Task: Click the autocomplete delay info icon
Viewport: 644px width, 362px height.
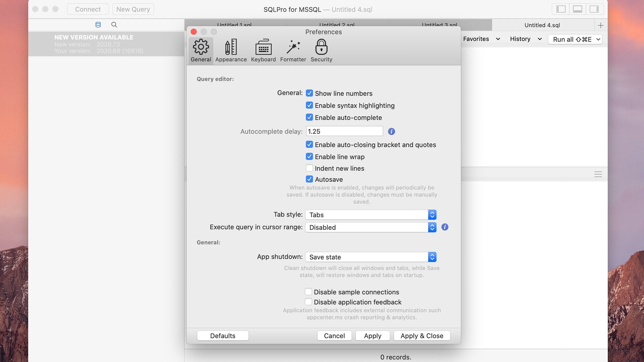Action: [391, 131]
